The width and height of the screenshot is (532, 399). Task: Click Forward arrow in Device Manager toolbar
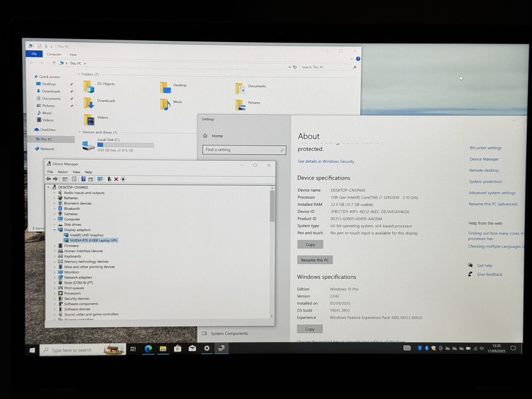click(55, 179)
